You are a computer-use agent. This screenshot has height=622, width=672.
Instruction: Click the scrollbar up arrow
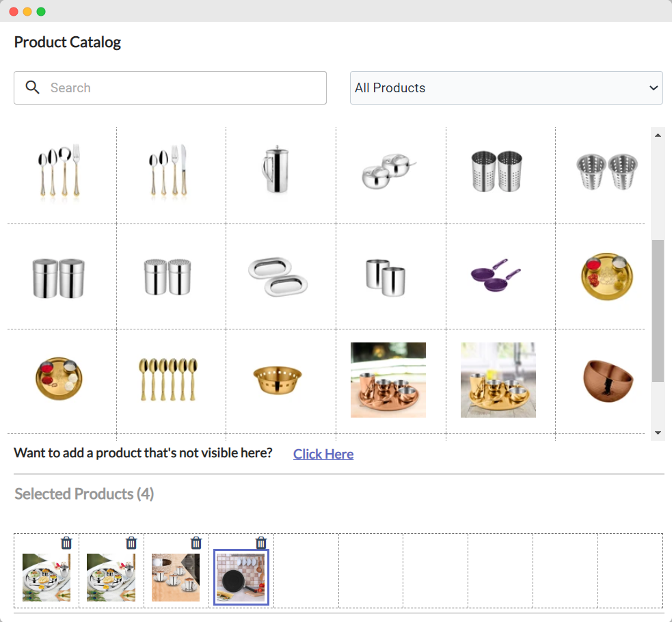658,135
